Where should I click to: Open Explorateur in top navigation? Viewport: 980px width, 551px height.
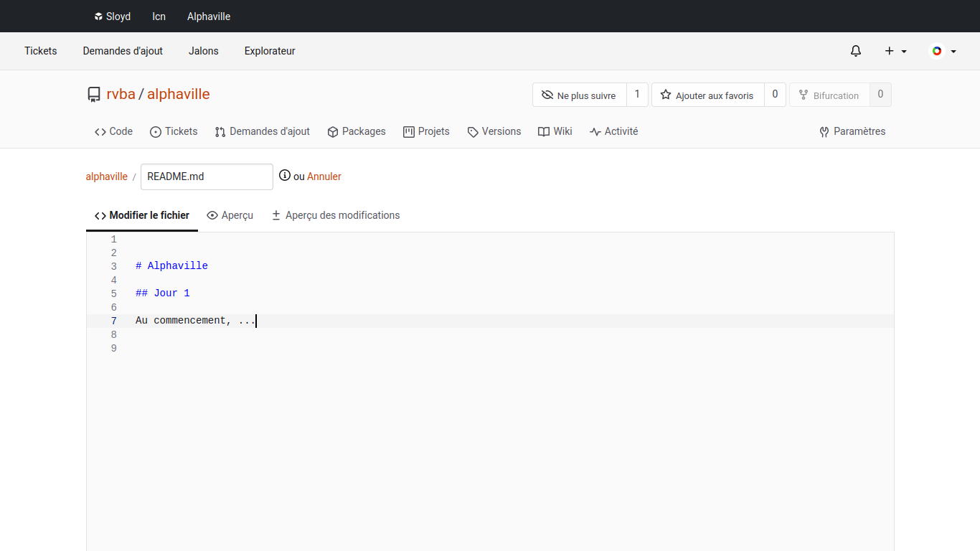[270, 51]
